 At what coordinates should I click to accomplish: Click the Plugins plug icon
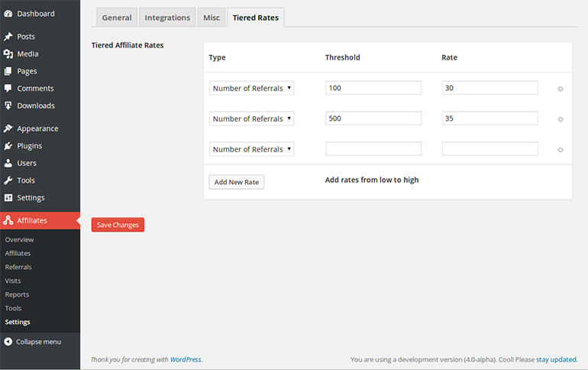coord(8,146)
